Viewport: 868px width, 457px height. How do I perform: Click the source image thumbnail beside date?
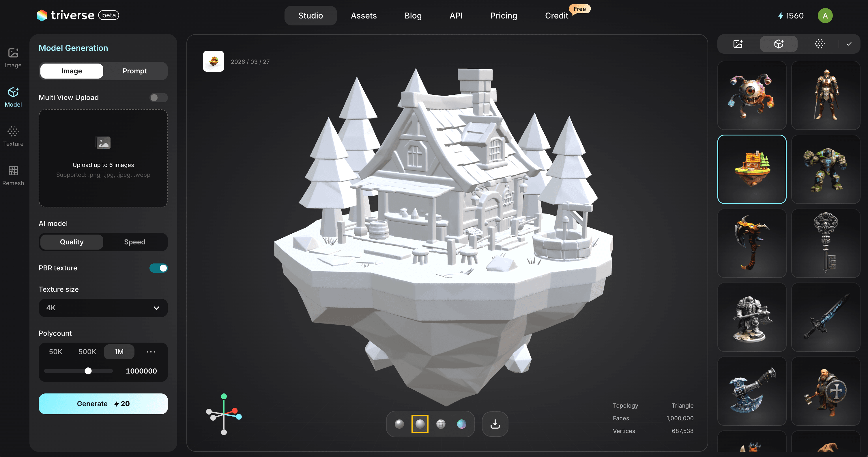coord(213,61)
